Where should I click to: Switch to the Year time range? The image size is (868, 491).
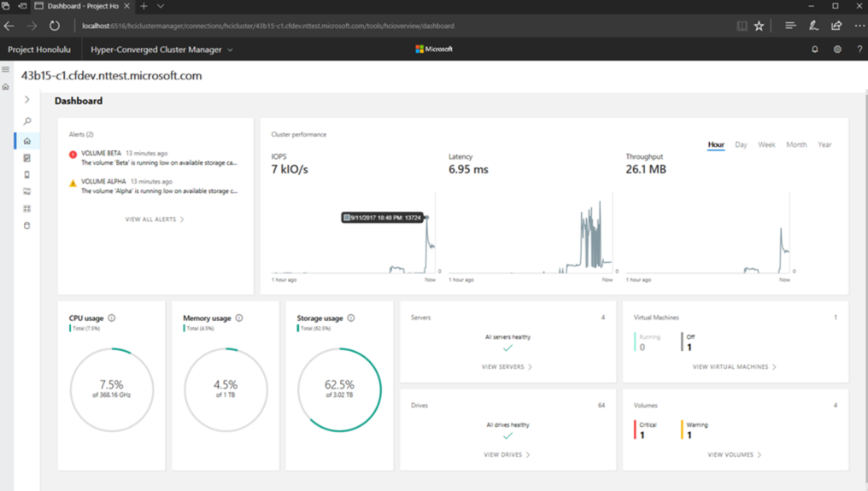tap(824, 145)
